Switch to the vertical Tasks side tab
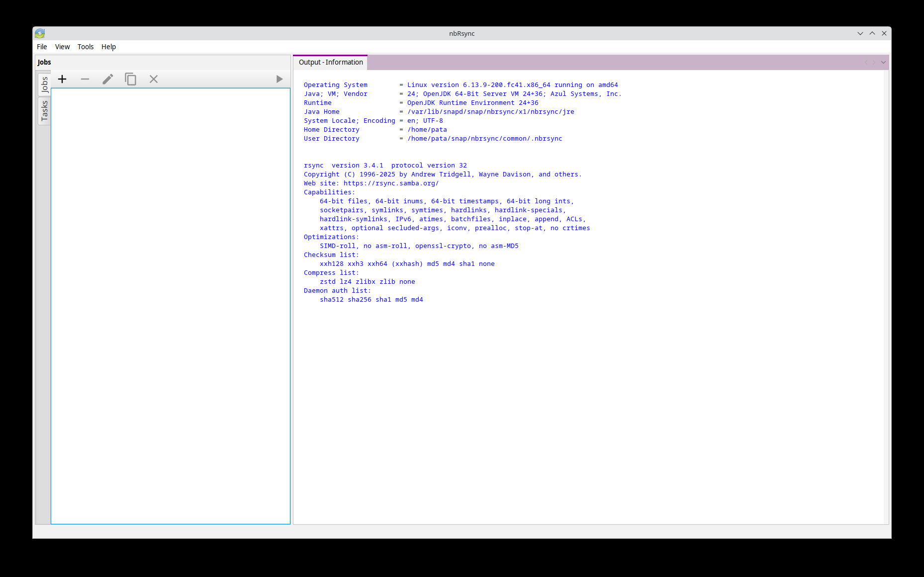 pyautogui.click(x=44, y=110)
